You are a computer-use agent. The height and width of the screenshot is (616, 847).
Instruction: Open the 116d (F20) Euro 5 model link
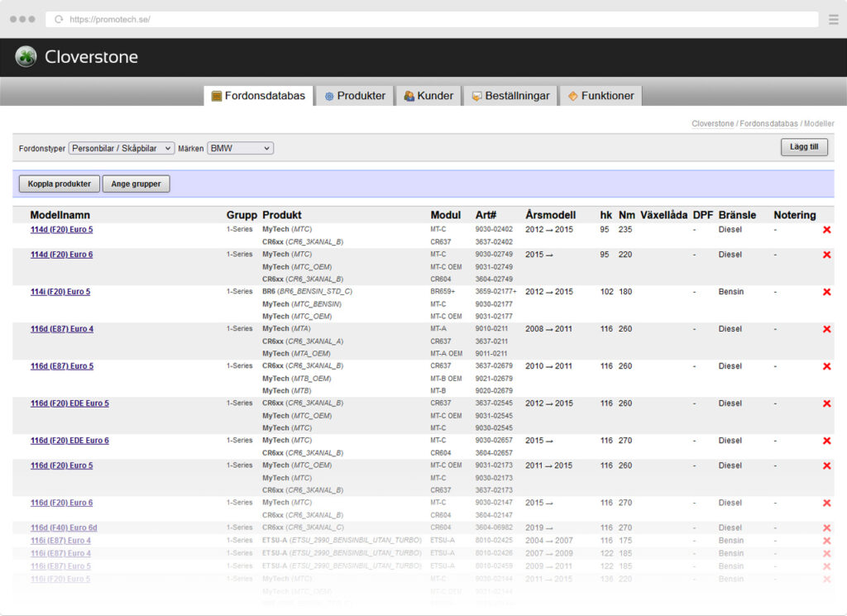(x=61, y=466)
